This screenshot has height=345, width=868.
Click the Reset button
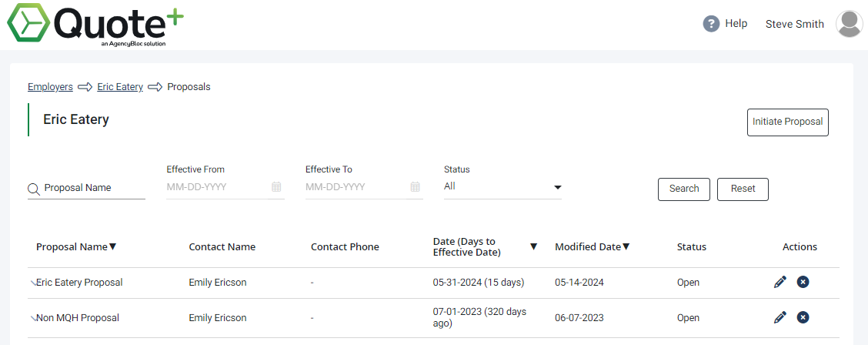point(743,189)
